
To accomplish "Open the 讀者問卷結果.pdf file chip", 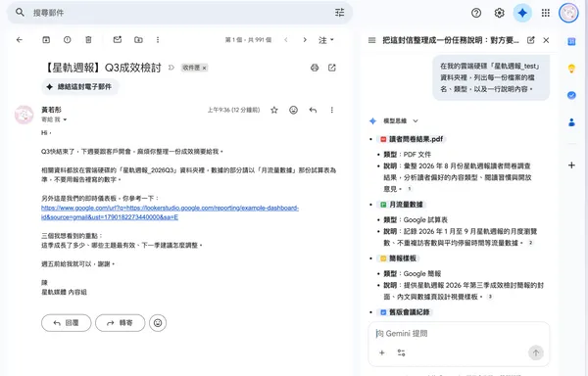I will coord(412,139).
